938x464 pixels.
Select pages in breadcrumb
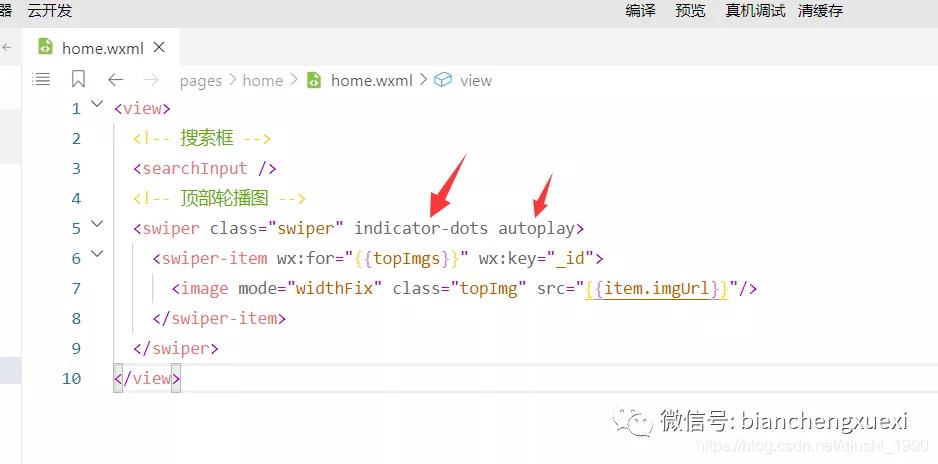point(200,81)
